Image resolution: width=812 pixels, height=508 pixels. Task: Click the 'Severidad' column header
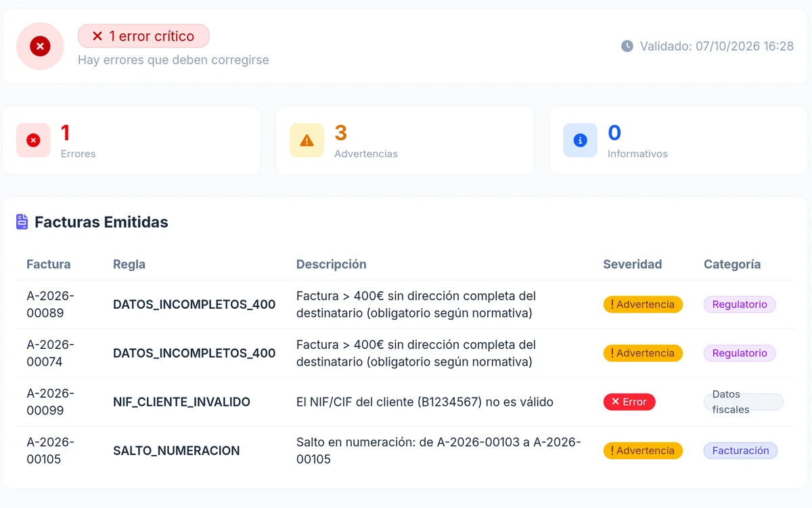(x=633, y=264)
